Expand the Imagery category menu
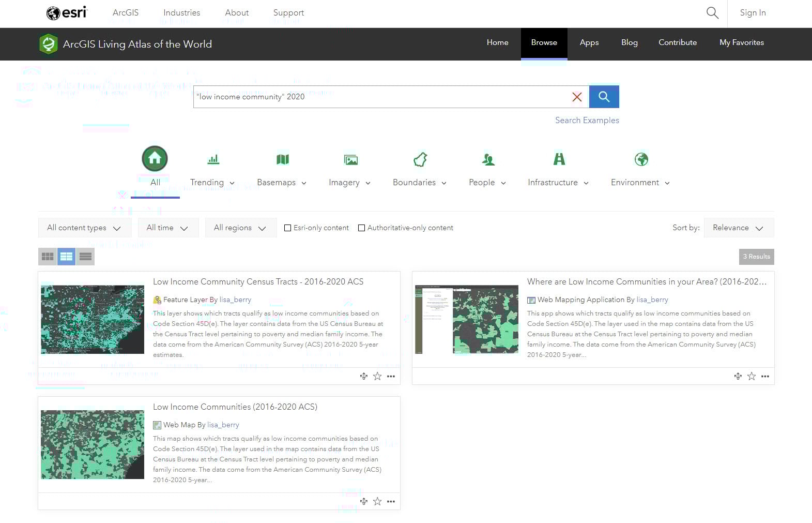Screen dimensions: 812x523 click(x=368, y=183)
